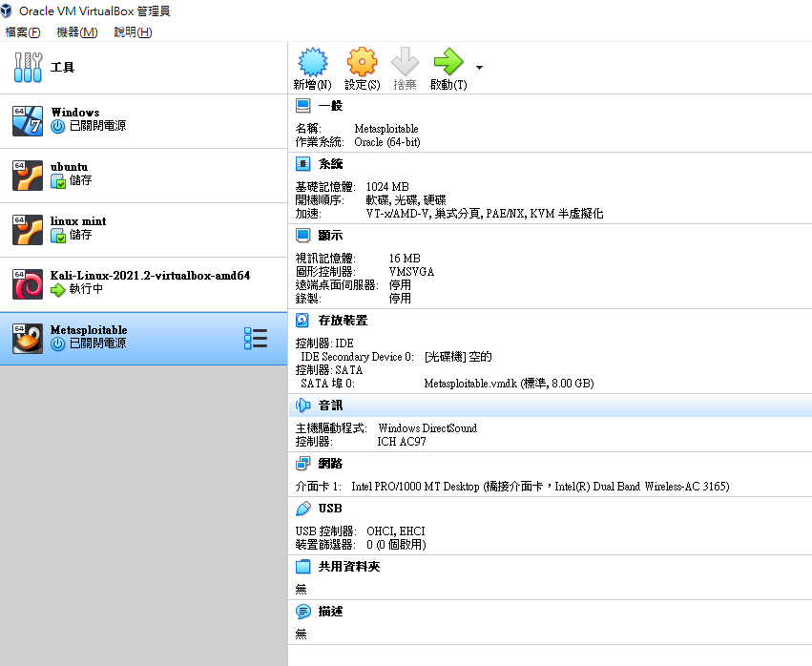Click linux mint saved-state status icon
This screenshot has height=666, width=812.
[58, 236]
